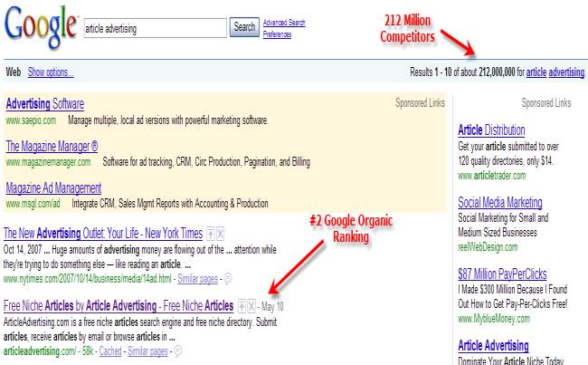Open Preferences link
Viewport: 588px width, 365px height.
tap(277, 34)
